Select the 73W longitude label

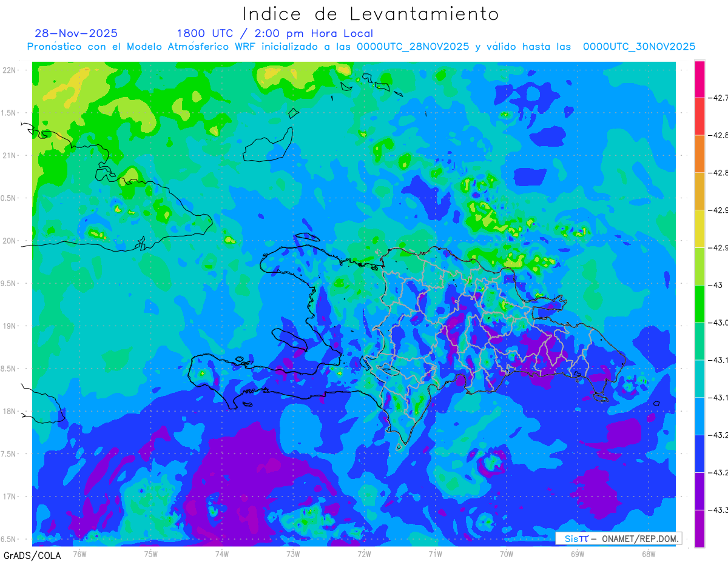[x=293, y=553]
